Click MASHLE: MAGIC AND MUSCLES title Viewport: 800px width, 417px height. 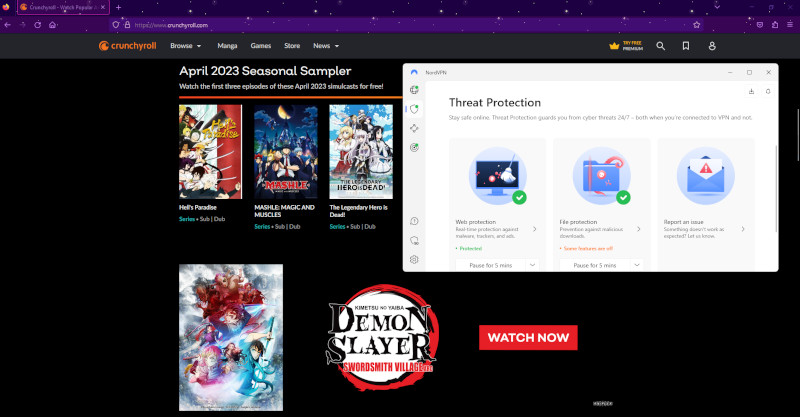pyautogui.click(x=284, y=211)
